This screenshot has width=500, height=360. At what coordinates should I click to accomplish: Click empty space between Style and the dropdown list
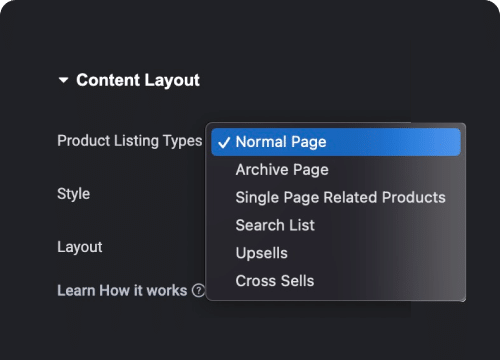click(147, 194)
